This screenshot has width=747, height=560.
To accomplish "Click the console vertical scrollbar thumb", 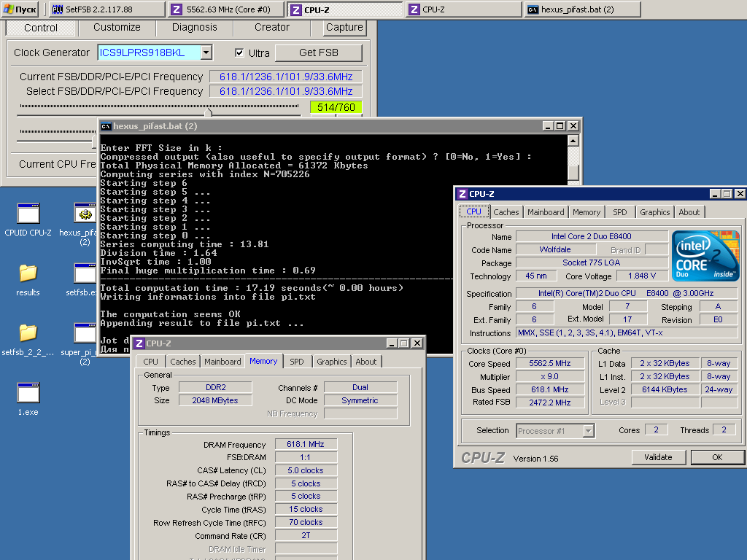I will pos(573,172).
